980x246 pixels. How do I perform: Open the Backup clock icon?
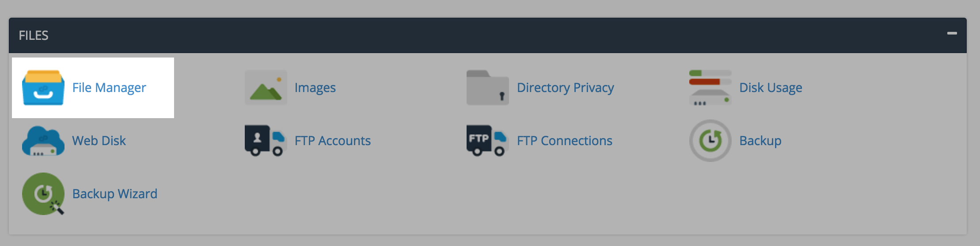coord(710,141)
